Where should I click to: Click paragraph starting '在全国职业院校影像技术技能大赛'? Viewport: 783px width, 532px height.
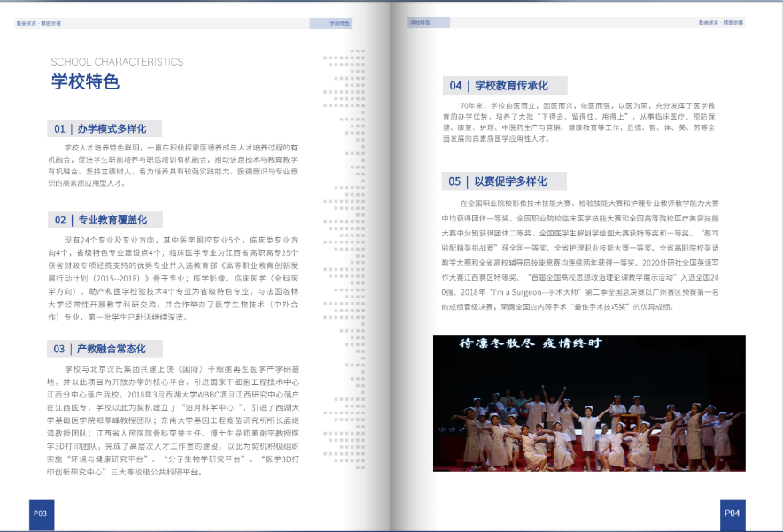[x=580, y=255]
